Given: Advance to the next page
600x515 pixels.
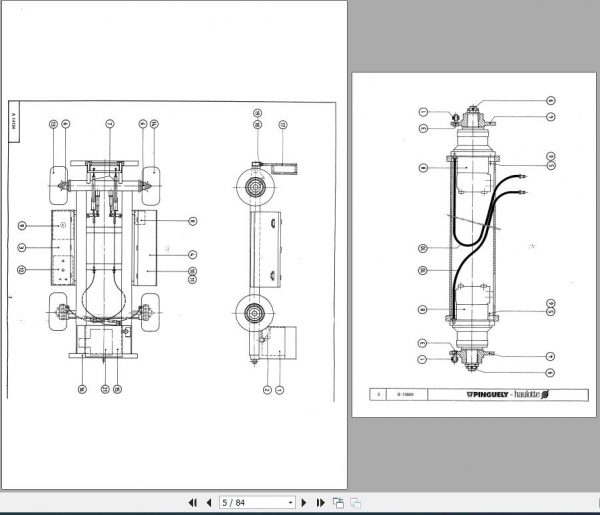Looking at the screenshot, I should coord(304,502).
